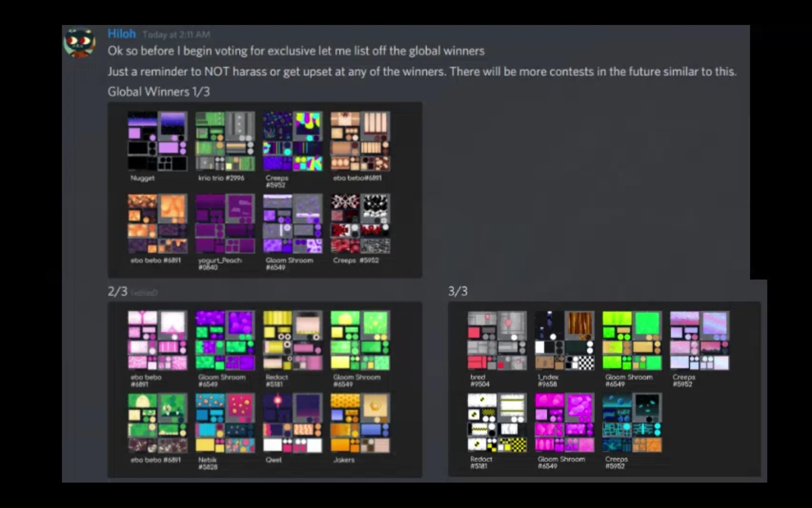Open the bred #9504 entry in 3/3
Viewport: 812px width, 508px height.
[x=497, y=341]
